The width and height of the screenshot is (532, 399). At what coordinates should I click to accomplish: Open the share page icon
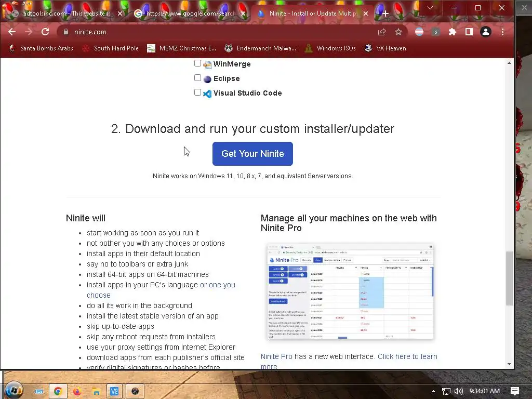[382, 32]
